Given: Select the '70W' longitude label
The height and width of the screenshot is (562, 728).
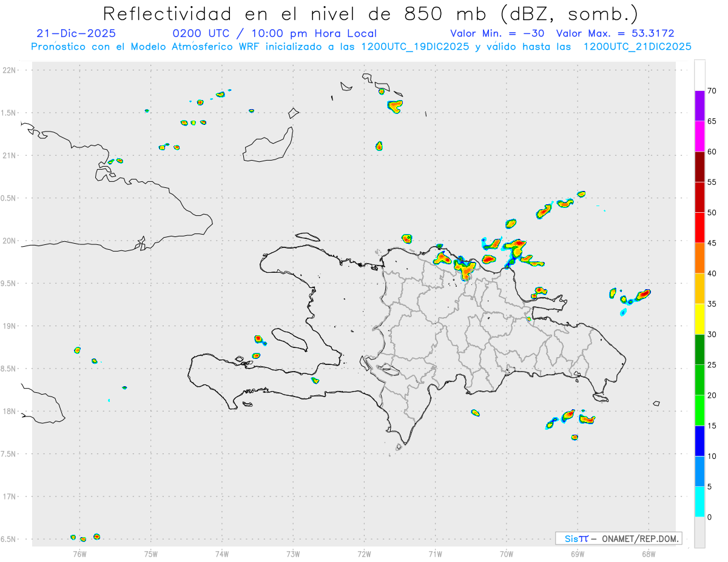Looking at the screenshot, I should [x=507, y=554].
